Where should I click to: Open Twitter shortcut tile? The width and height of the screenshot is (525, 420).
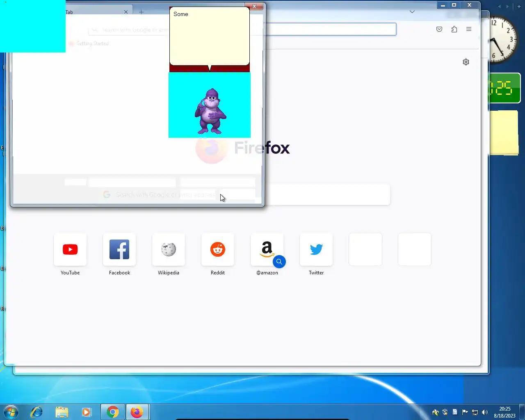(316, 249)
